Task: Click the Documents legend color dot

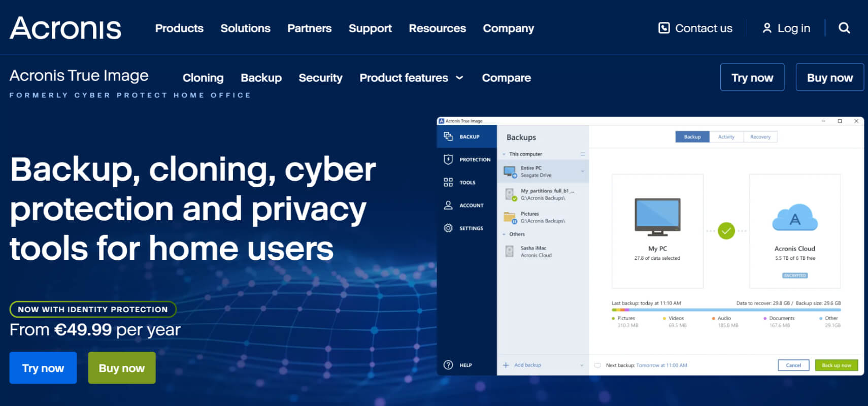Action: pos(765,319)
